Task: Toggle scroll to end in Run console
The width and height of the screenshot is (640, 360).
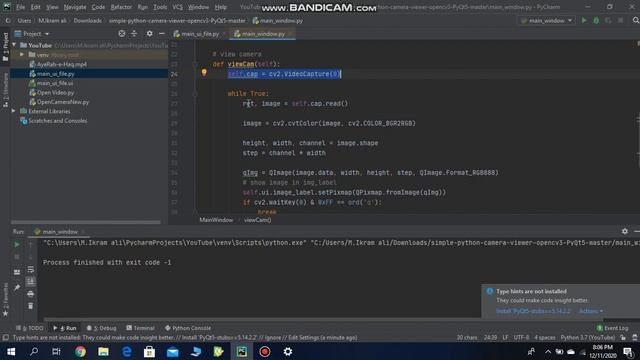Action: click(31, 282)
